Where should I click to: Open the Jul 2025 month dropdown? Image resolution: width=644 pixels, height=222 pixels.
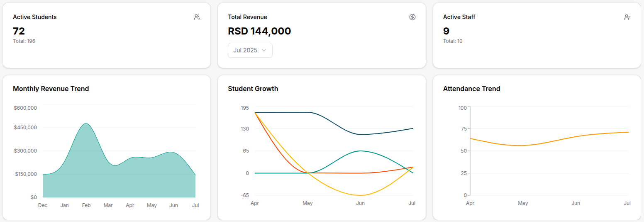(x=250, y=50)
